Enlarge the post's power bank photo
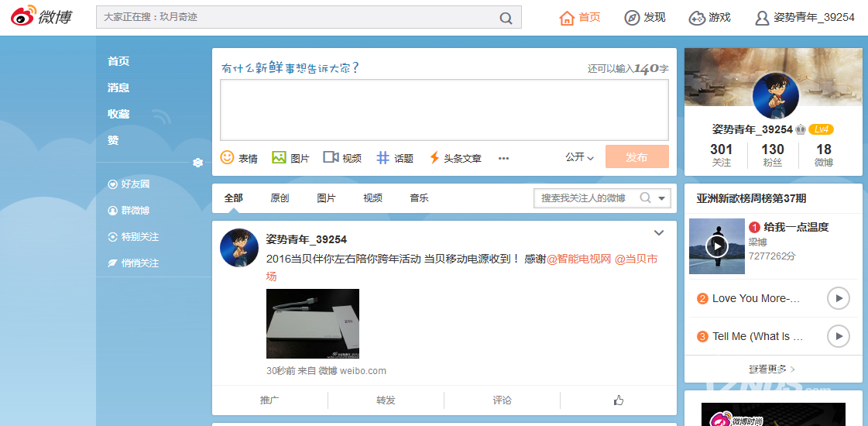This screenshot has height=426, width=868. click(313, 324)
